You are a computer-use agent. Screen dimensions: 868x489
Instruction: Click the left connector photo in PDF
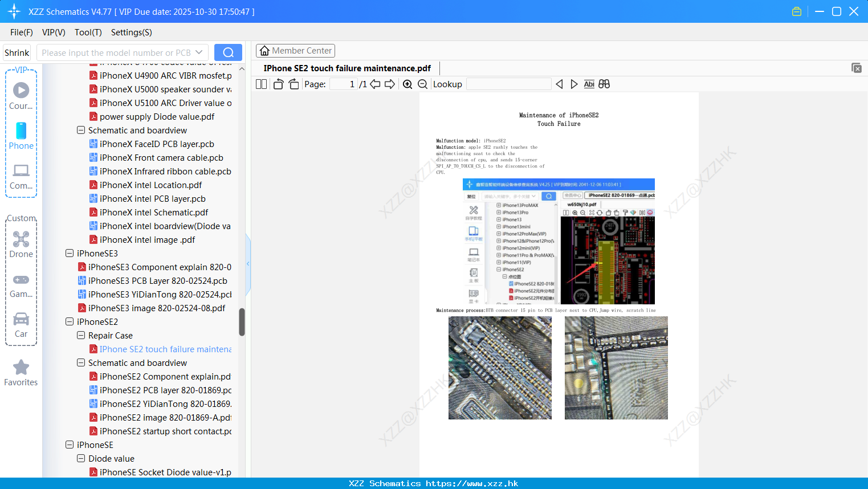pos(500,368)
